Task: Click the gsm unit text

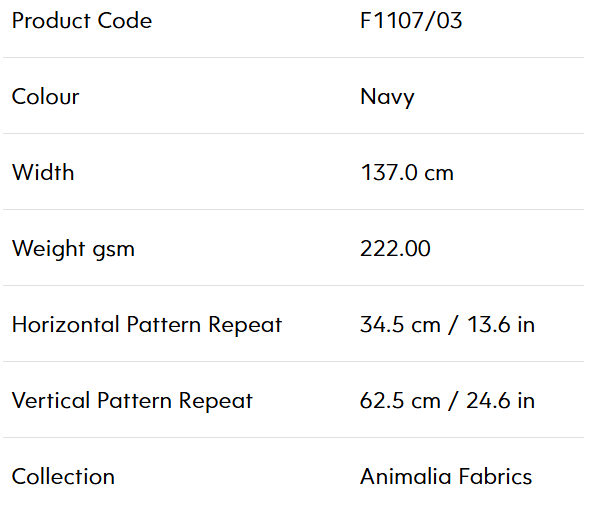Action: coord(114,251)
